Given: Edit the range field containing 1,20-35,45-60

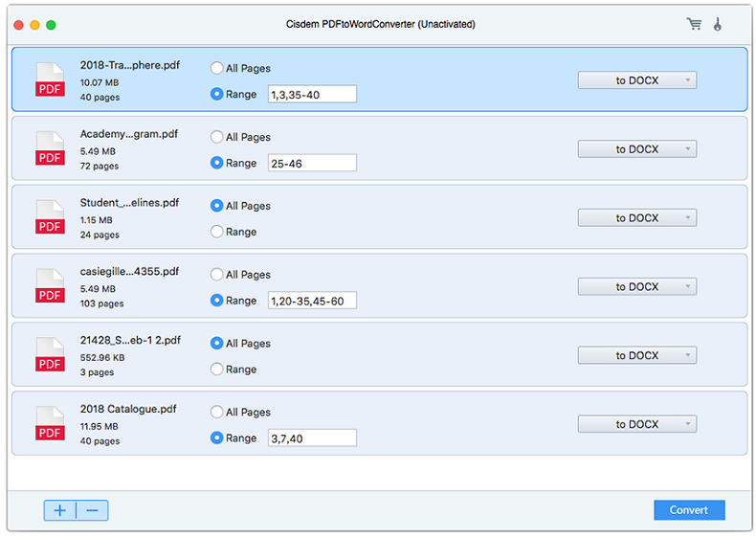Looking at the screenshot, I should pos(312,301).
